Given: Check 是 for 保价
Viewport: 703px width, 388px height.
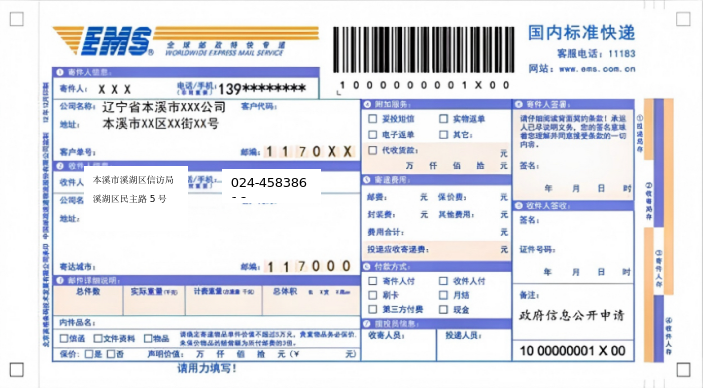Looking at the screenshot, I should pos(89,354).
